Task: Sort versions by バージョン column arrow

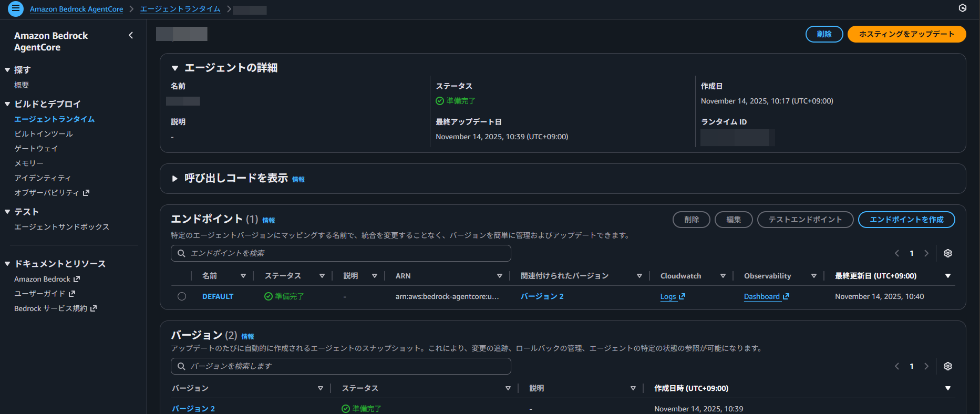Action: coord(321,388)
